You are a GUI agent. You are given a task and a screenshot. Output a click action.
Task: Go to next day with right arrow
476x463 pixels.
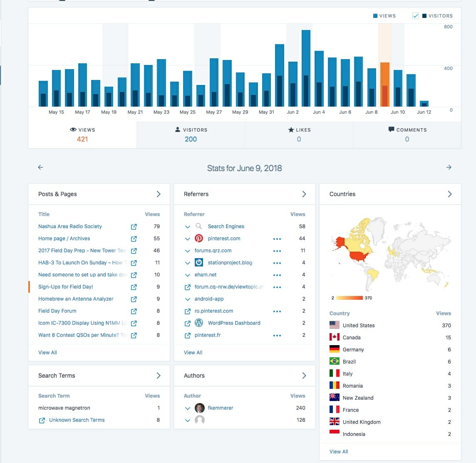tap(449, 167)
